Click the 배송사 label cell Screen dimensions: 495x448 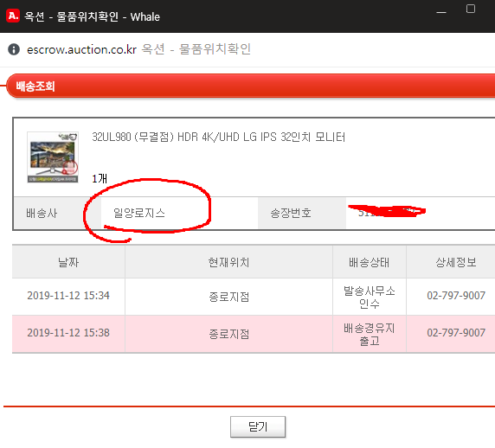pos(58,213)
